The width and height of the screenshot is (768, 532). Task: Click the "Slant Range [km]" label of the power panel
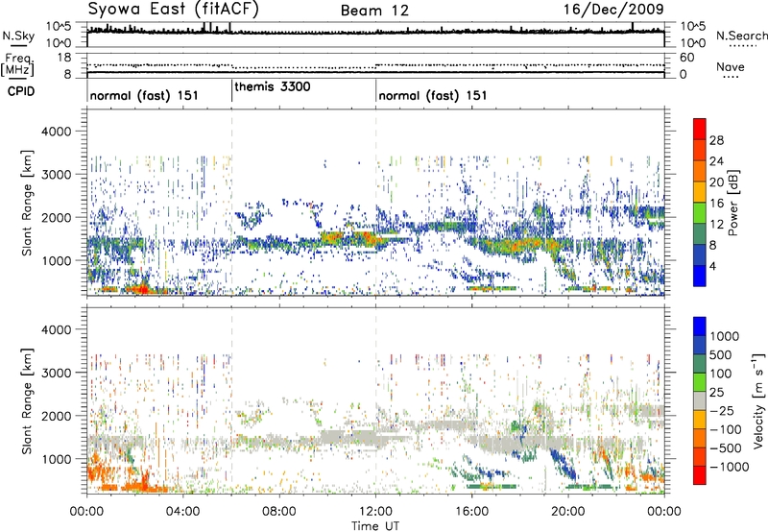[27, 203]
